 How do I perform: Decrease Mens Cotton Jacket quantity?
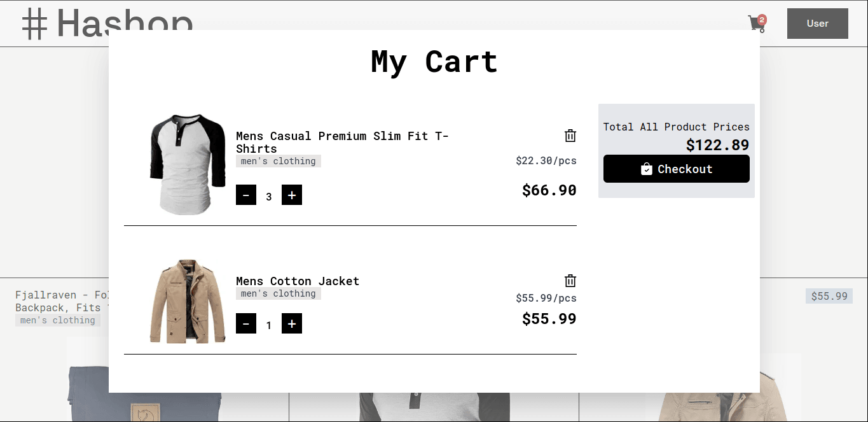click(x=246, y=323)
